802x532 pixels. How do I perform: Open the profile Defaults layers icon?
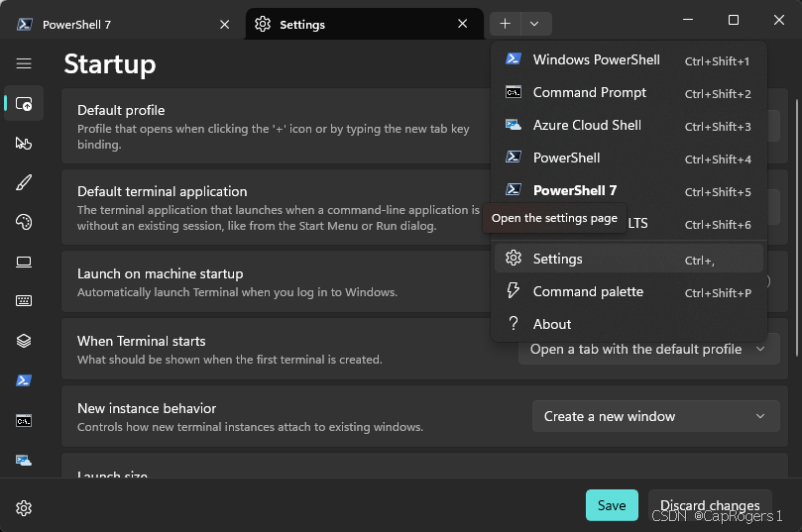click(24, 341)
